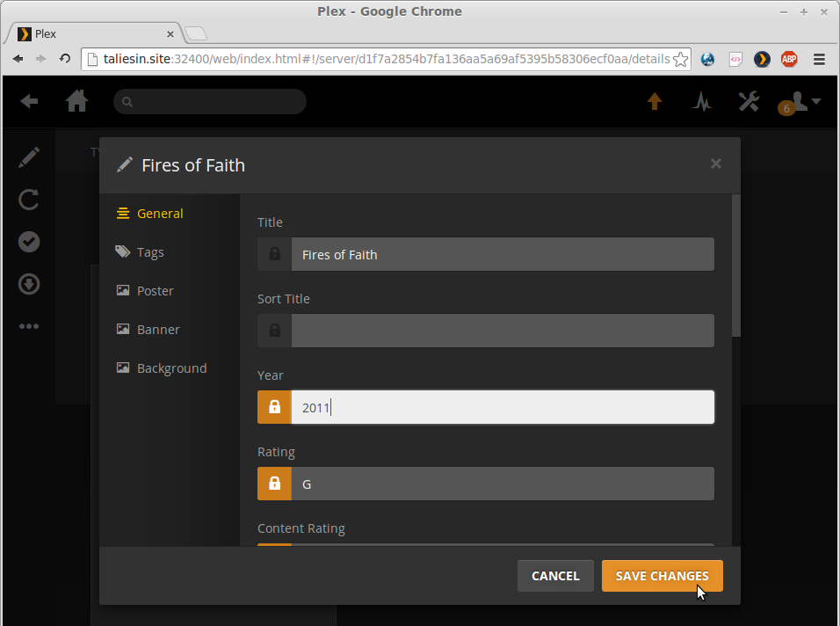Toggle the lock on Title field
The height and width of the screenshot is (626, 840).
tap(274, 254)
